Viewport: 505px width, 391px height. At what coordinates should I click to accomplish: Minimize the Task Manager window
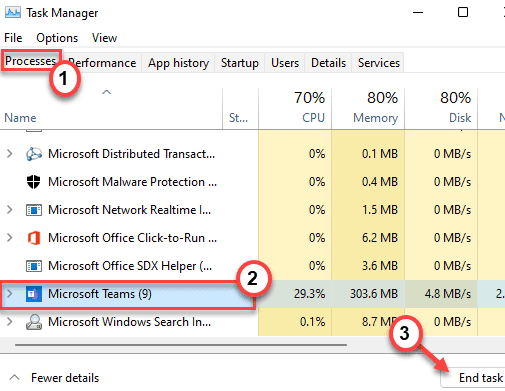pyautogui.click(x=418, y=13)
